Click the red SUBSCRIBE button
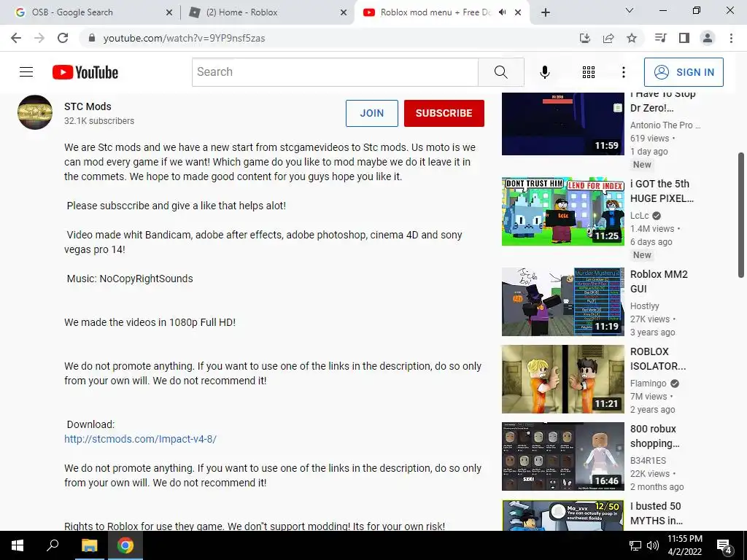 coord(444,113)
